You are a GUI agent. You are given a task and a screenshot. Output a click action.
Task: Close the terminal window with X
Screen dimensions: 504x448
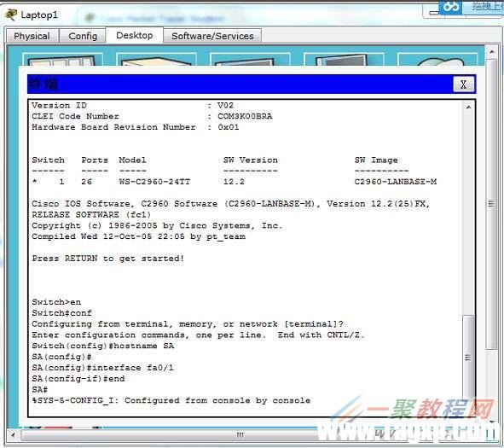pos(463,84)
